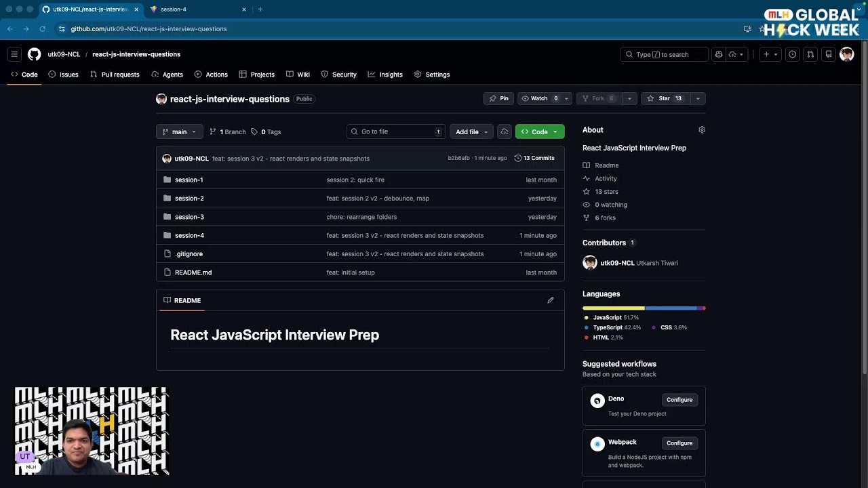Screen dimensions: 868x488
Task: Open the main branch dropdown
Action: pos(179,131)
